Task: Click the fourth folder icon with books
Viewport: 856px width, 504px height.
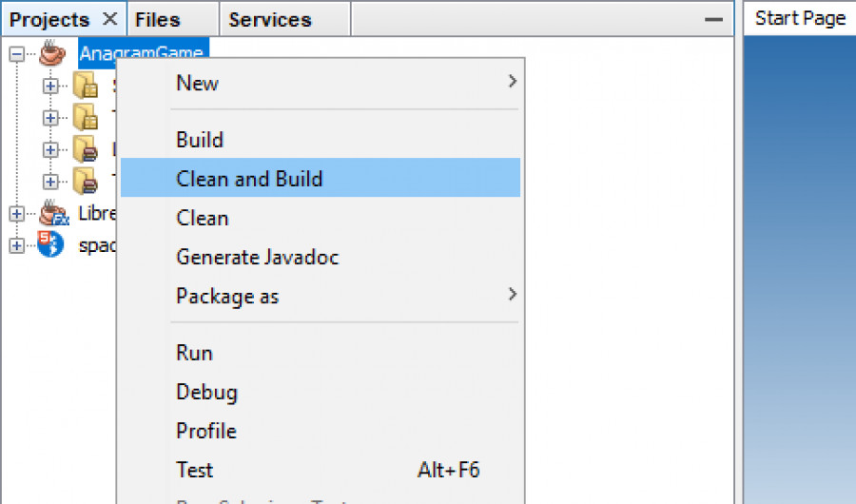Action: 86,181
